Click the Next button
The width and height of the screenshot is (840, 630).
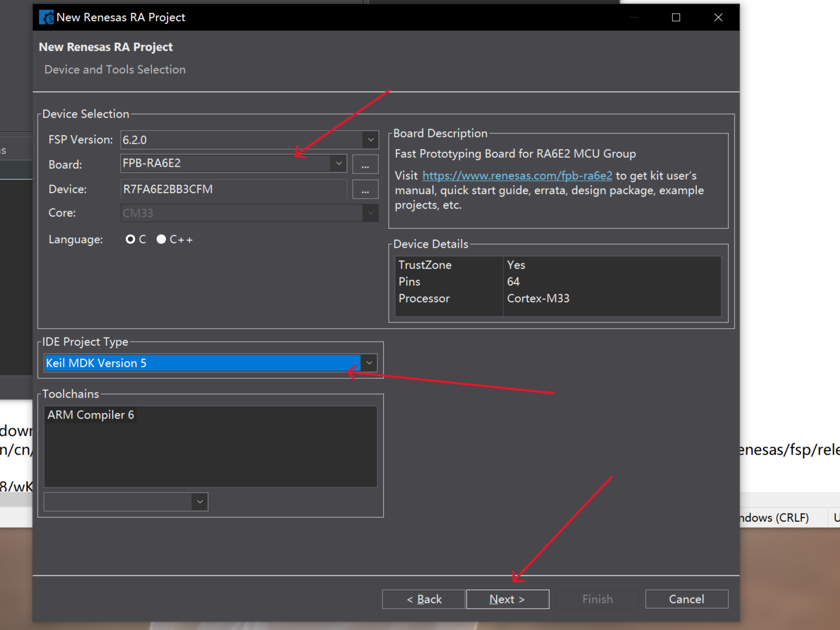click(507, 599)
